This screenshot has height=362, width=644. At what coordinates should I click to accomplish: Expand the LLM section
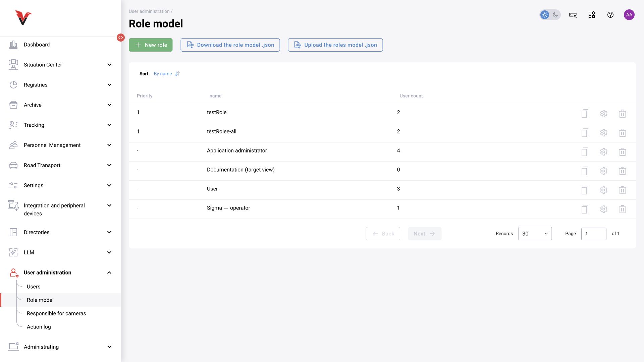[x=60, y=252]
